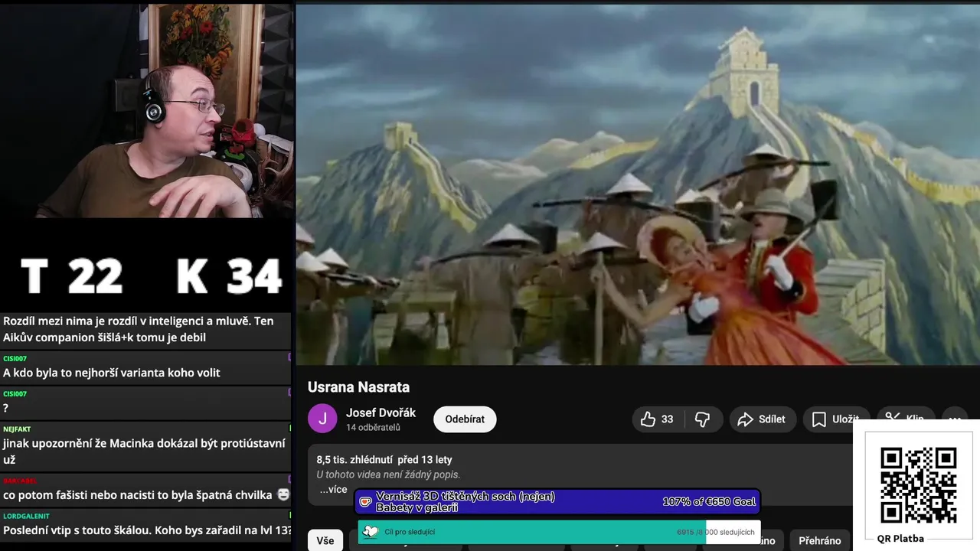Click chat message 'Poslední vtip s touto škálou'
This screenshot has width=980, height=551.
tap(147, 530)
